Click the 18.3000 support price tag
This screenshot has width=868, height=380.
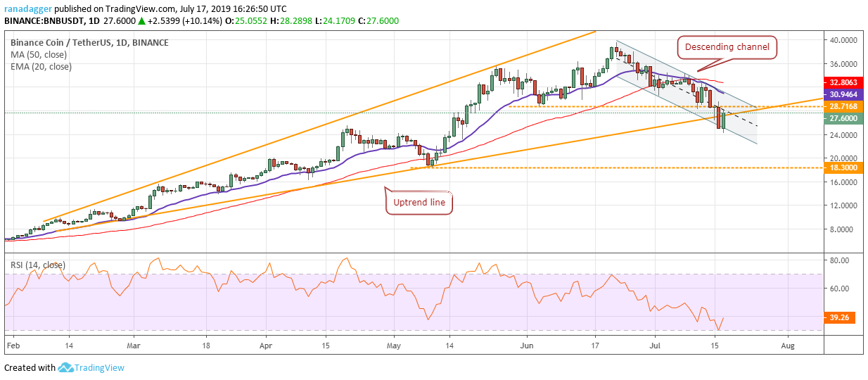pos(843,168)
